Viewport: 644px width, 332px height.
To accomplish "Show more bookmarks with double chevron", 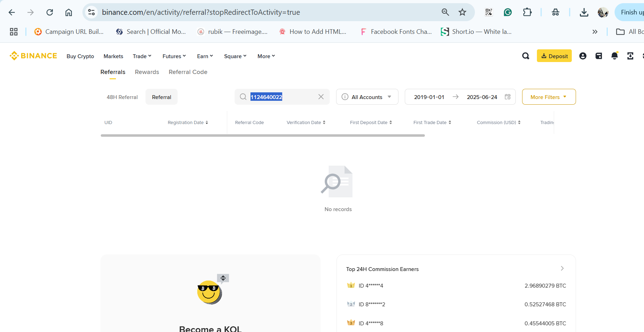I will tap(595, 32).
